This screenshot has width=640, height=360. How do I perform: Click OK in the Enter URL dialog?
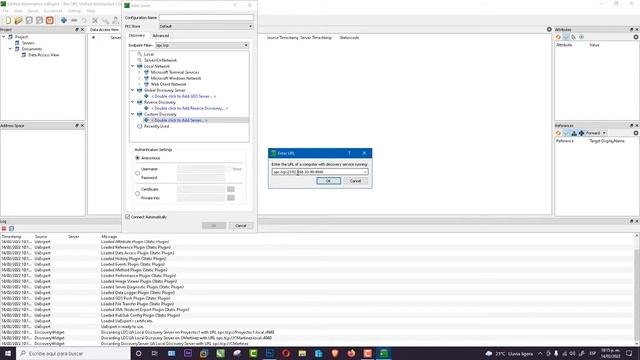[x=329, y=181]
